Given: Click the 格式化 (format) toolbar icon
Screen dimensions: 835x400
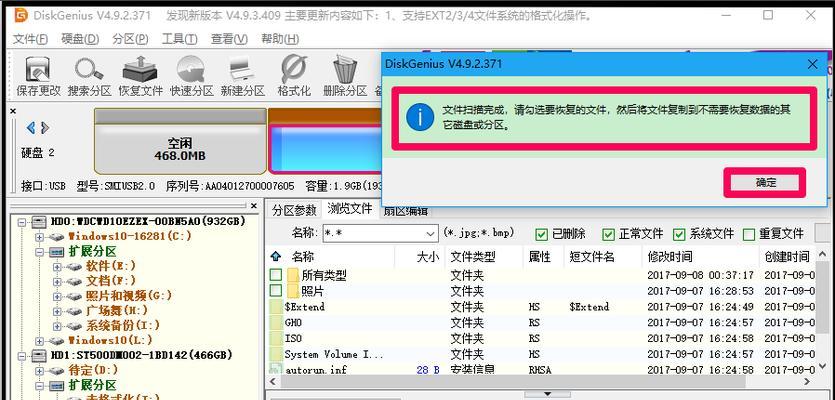Looking at the screenshot, I should point(293,69).
